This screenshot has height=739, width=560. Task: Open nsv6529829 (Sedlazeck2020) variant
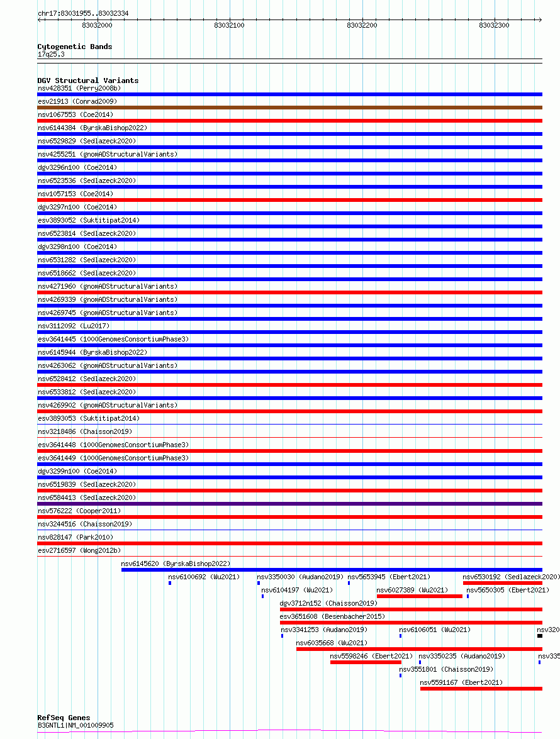pos(87,141)
